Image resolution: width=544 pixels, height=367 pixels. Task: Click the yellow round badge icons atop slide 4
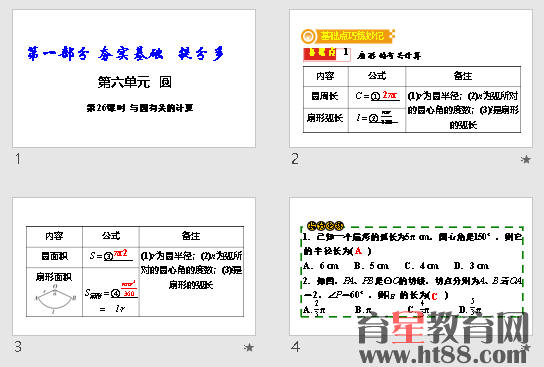coord(325,226)
